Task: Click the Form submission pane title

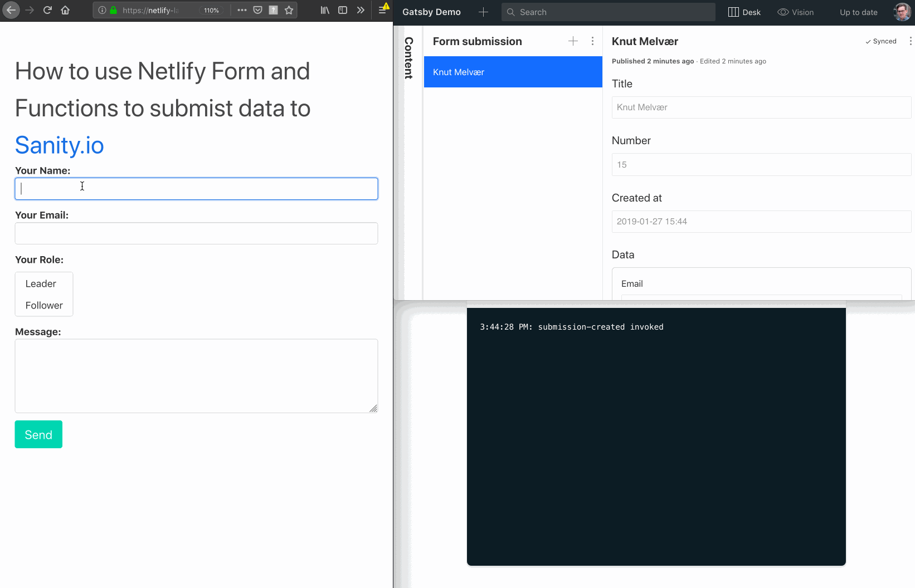Action: 478,41
